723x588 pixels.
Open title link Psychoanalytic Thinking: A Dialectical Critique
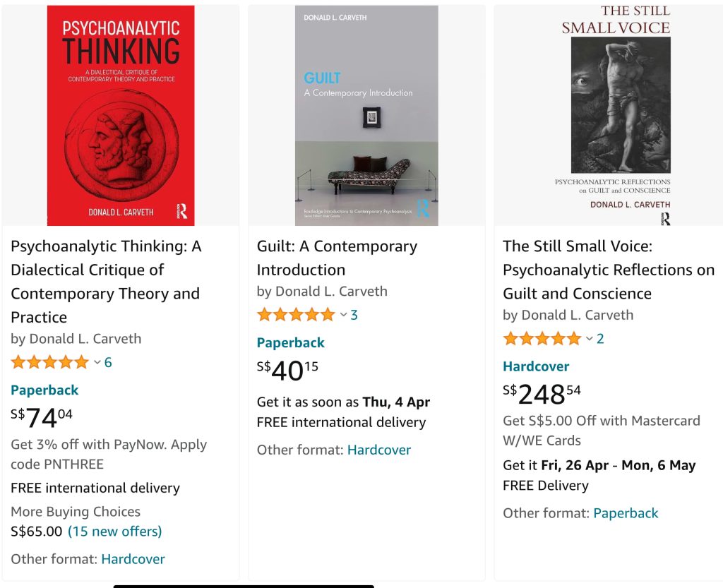[106, 281]
